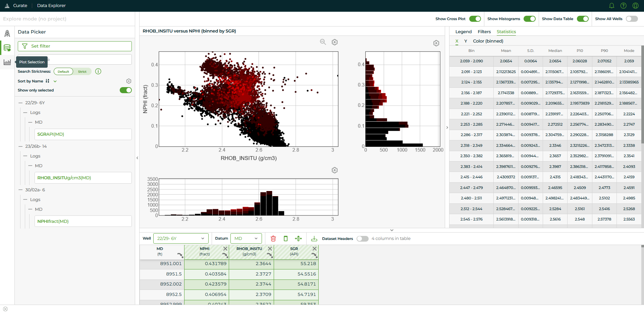Open notifications bell icon
The height and width of the screenshot is (313, 644).
pos(611,6)
